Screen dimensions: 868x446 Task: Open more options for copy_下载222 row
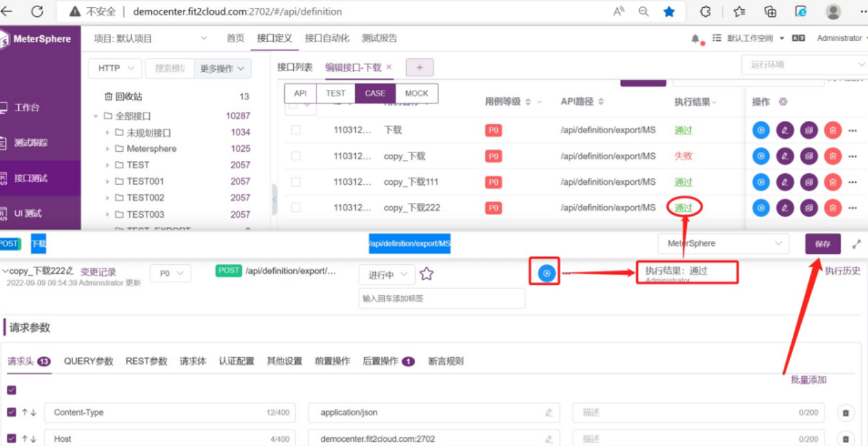853,208
